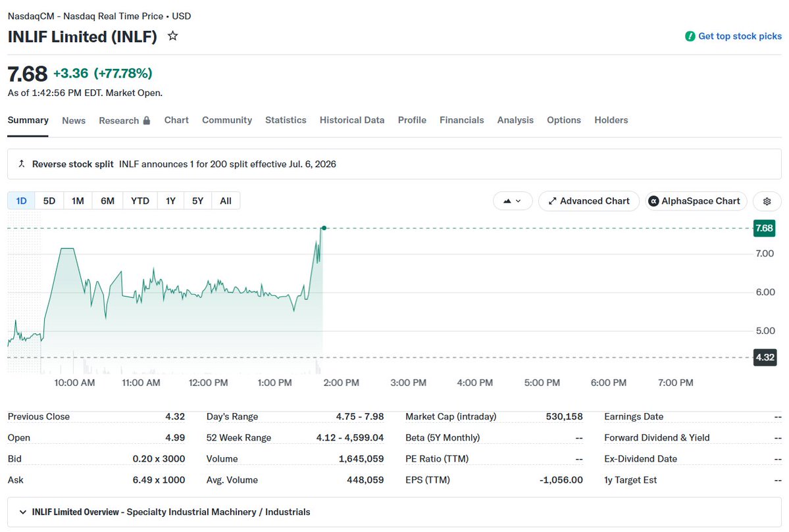Select the All chart range
This screenshot has height=532, width=789.
click(226, 201)
